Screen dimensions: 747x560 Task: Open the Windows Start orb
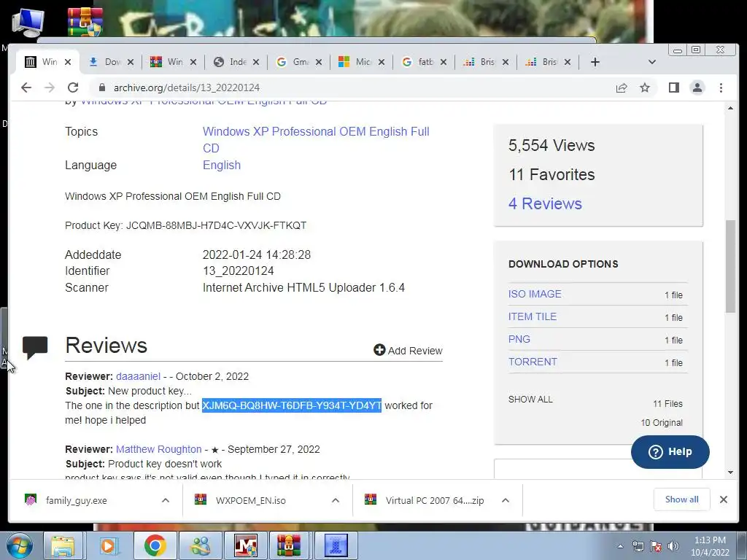click(x=20, y=545)
